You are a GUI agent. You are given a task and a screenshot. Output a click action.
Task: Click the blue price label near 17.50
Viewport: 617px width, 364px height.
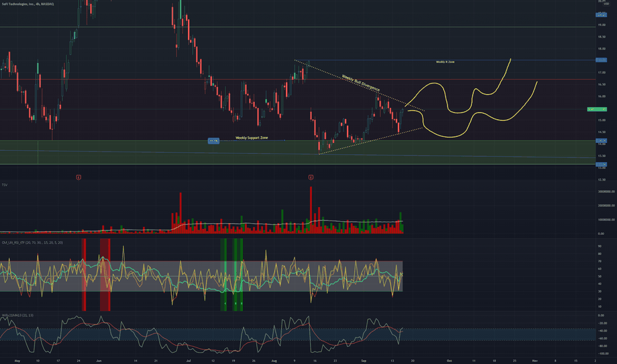(601, 60)
